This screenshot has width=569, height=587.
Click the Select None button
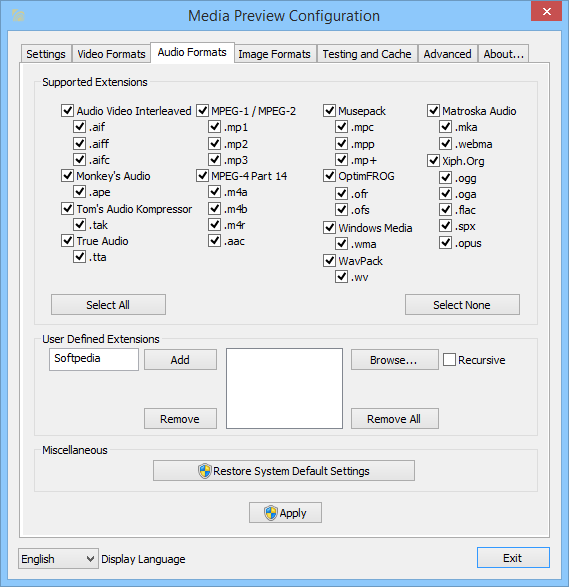click(x=462, y=305)
